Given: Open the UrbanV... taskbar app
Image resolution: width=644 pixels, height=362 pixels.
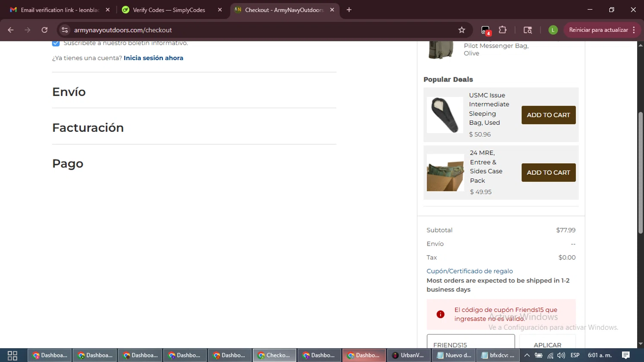Looking at the screenshot, I should [x=409, y=356].
